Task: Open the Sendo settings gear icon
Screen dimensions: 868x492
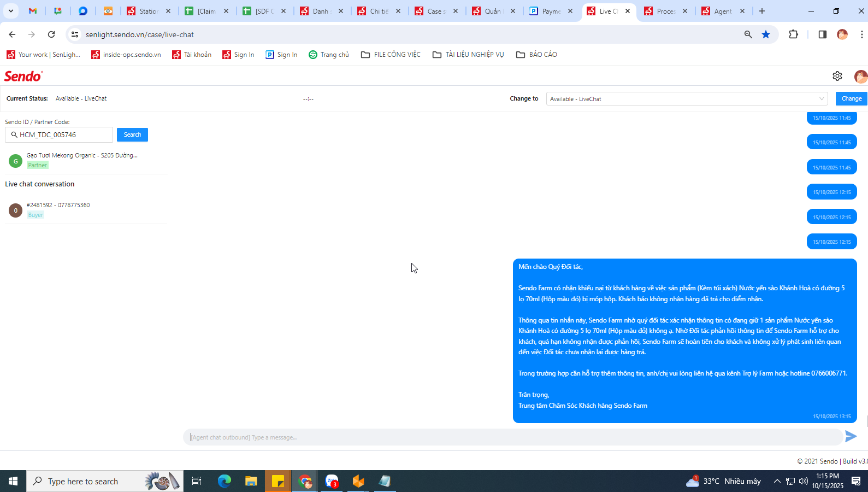Action: 837,76
